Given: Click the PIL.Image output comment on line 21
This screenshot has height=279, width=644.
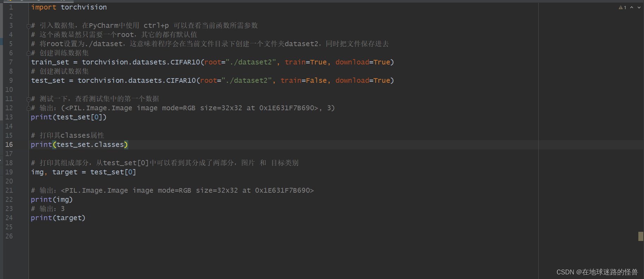Looking at the screenshot, I should tap(172, 190).
